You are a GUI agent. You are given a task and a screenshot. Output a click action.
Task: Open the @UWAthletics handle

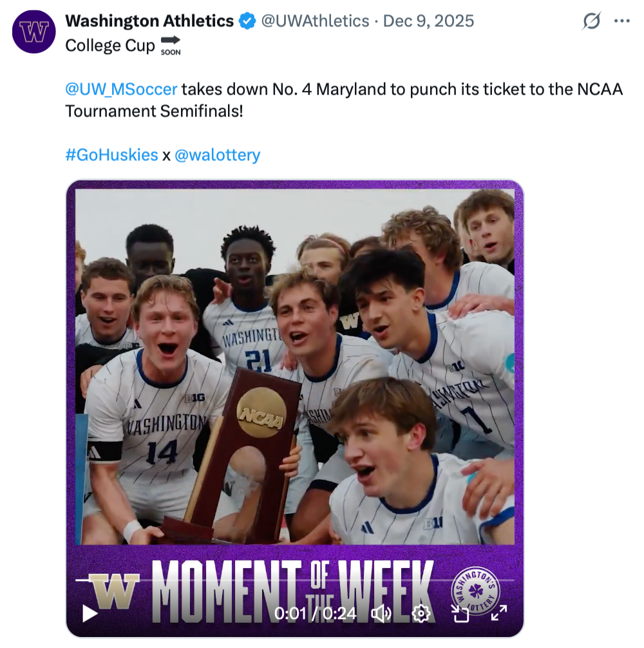point(315,21)
